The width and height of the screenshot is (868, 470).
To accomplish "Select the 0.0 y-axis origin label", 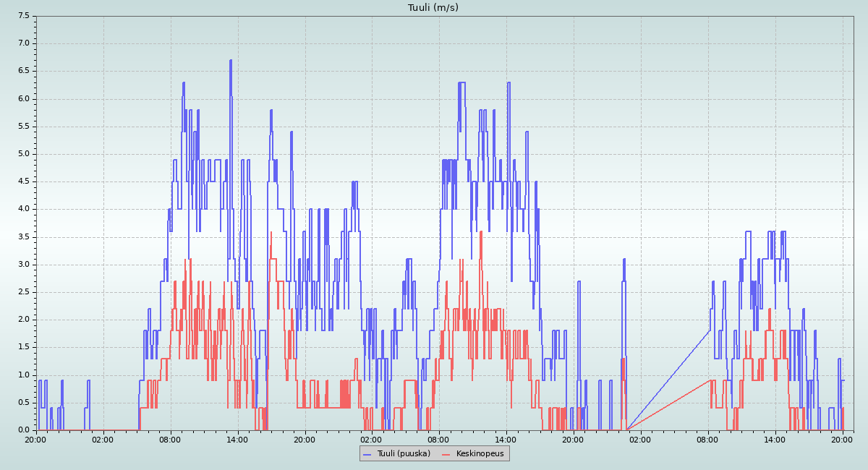I will coord(25,430).
